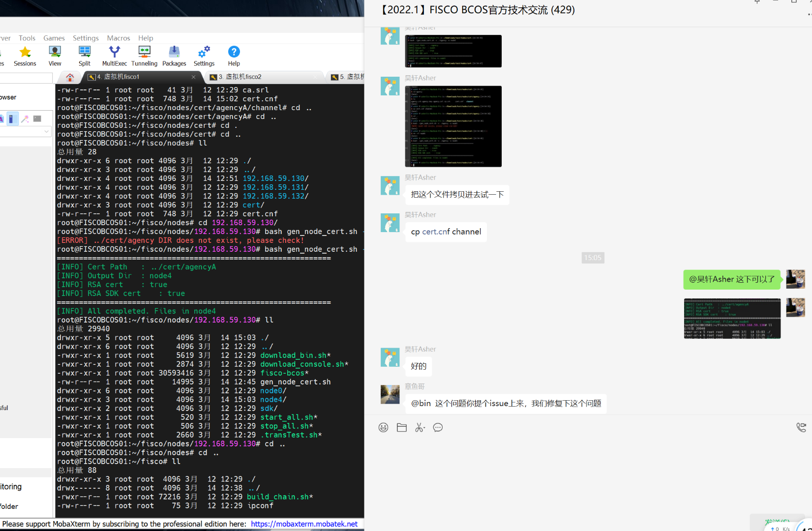The image size is (812, 531).
Task: Open the large terminal screenshot from 昊轩Asher
Action: pos(453,126)
